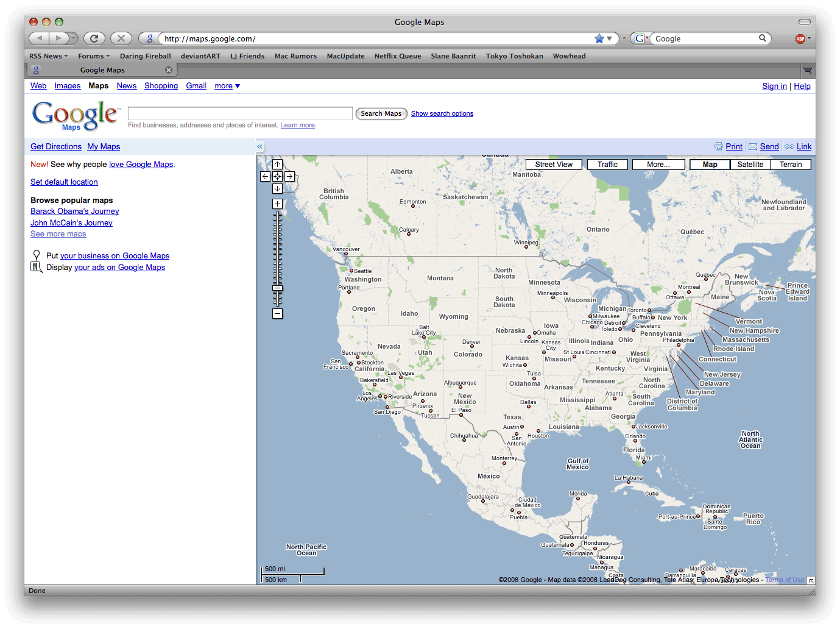Switch to the Satellite view
840x629 pixels.
coord(750,165)
